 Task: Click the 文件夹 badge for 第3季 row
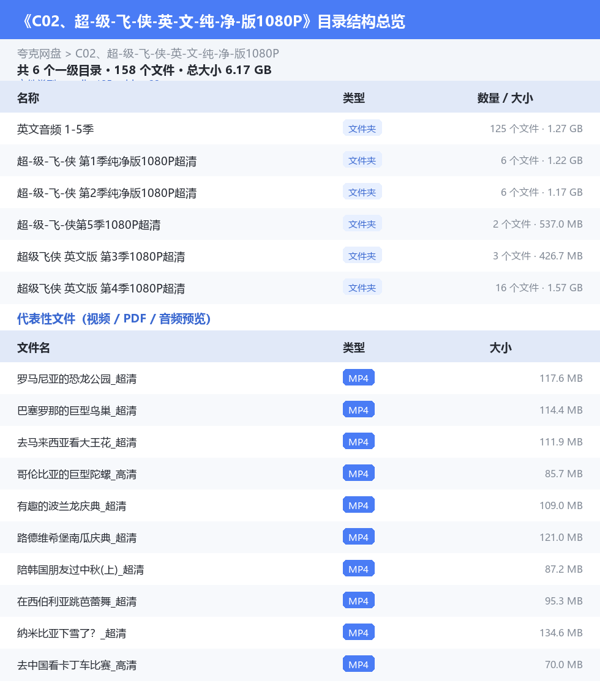point(362,256)
